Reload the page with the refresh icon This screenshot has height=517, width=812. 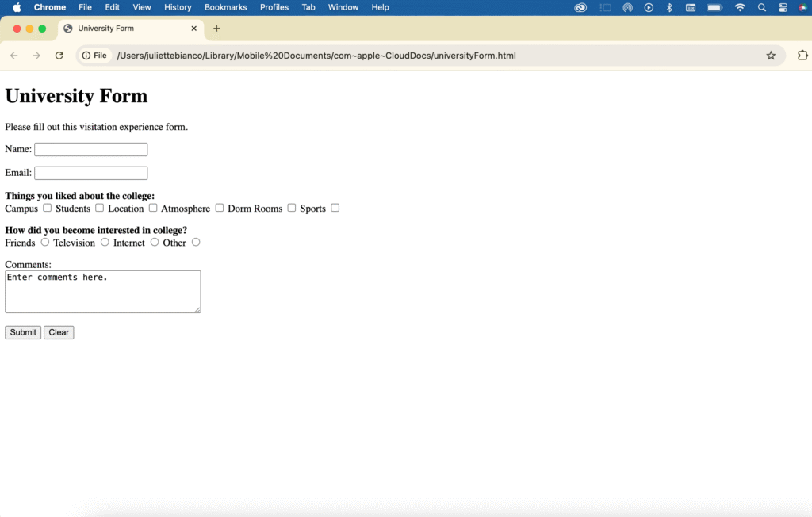(x=59, y=56)
